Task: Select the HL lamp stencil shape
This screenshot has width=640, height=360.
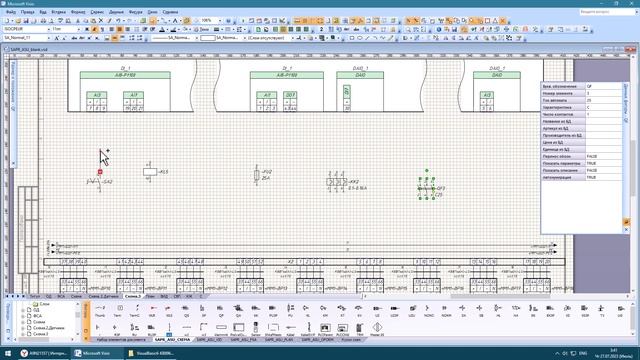Action: pyautogui.click(x=498, y=310)
